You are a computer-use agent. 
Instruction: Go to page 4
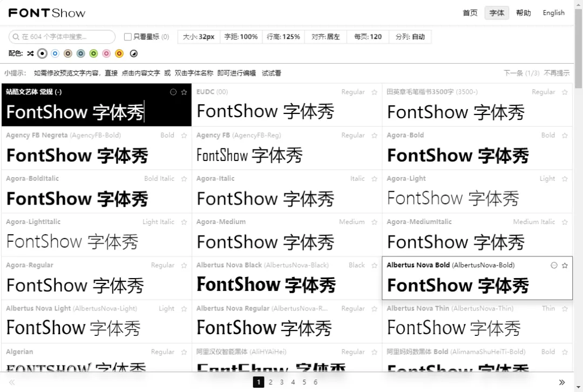click(x=293, y=382)
